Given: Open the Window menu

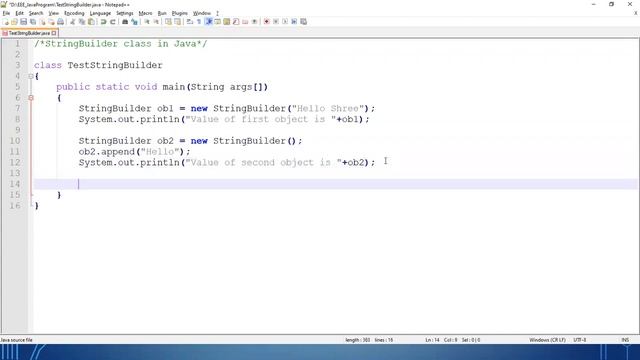Looking at the screenshot, I should click(202, 13).
